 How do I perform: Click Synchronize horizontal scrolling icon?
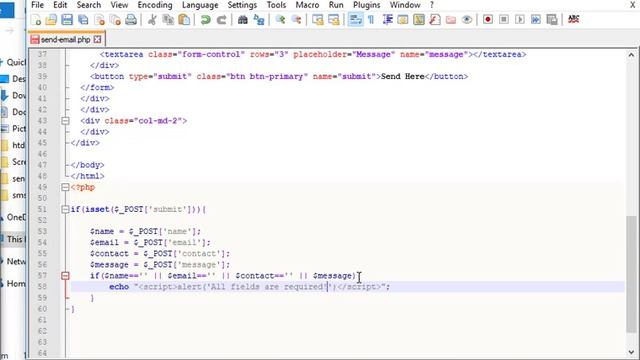click(333, 20)
